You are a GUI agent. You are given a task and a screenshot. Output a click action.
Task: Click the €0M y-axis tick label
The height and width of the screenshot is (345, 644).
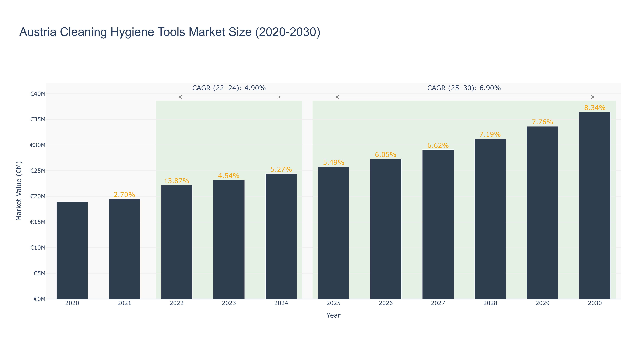coord(39,299)
